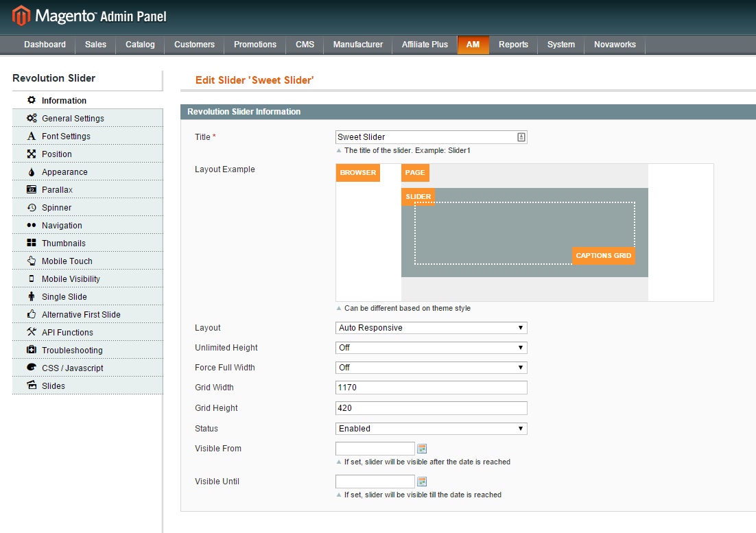Switch to the Parallax tab
Viewport: 756px width, 533px height.
pyautogui.click(x=87, y=189)
